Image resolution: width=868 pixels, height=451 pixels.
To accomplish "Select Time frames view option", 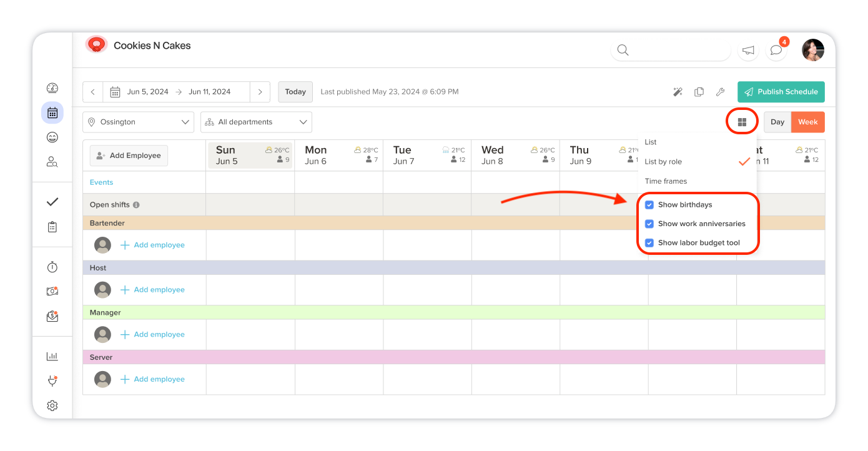I will 666,181.
